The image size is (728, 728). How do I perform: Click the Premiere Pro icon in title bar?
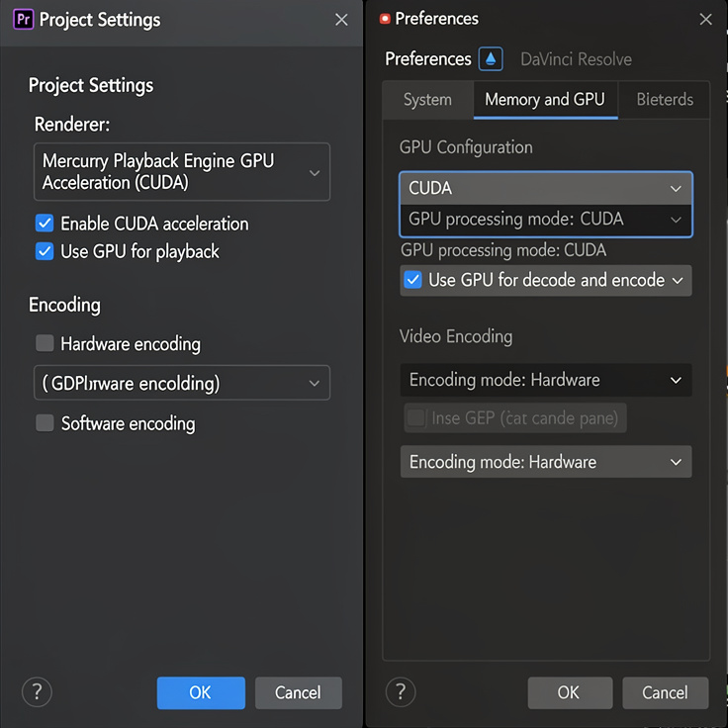[23, 19]
